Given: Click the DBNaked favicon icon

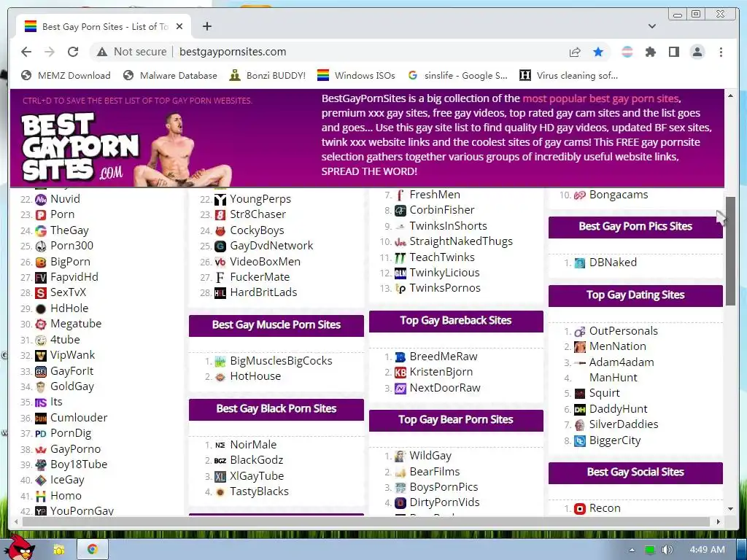Looking at the screenshot, I should click(580, 262).
